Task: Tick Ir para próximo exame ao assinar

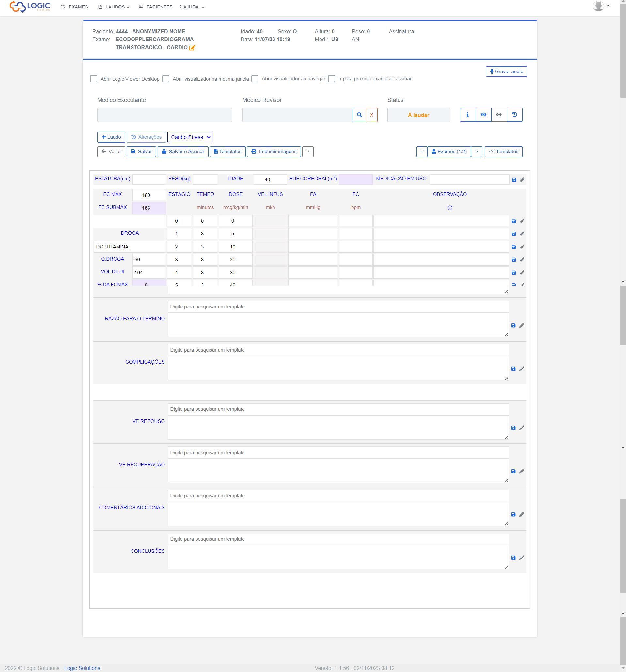Action: (x=332, y=79)
